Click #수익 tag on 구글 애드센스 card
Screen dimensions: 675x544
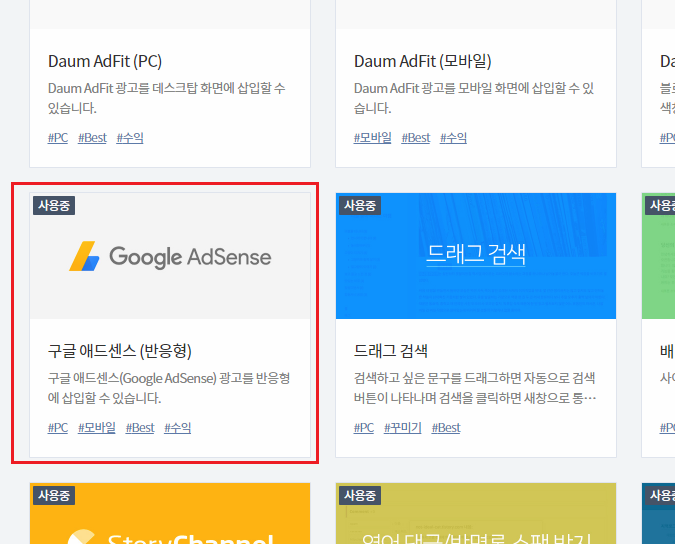pyautogui.click(x=177, y=428)
